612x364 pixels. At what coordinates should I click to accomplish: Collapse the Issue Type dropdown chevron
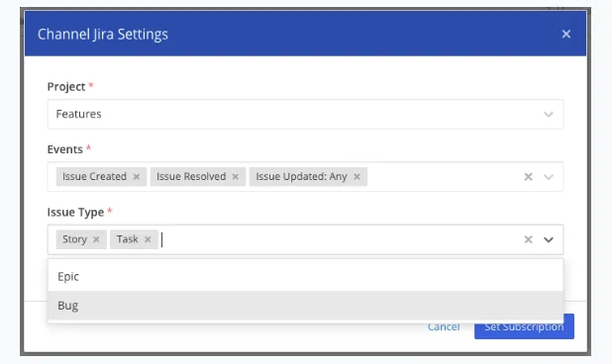point(549,239)
